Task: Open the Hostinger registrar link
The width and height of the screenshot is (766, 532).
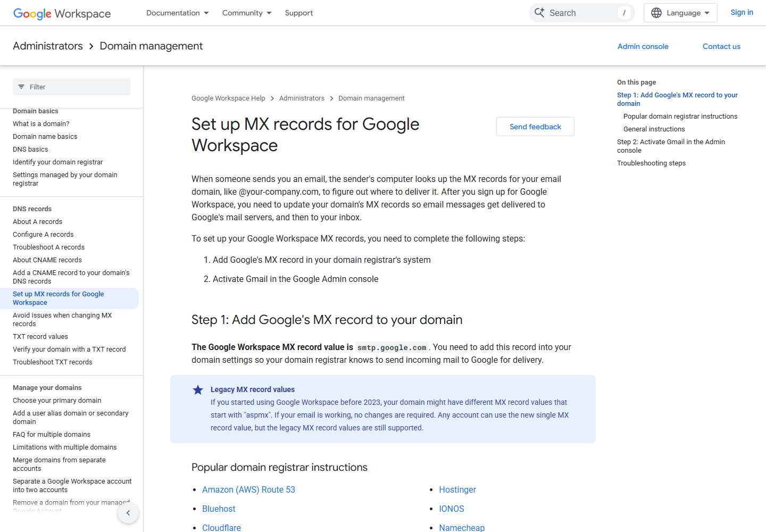Action: [457, 490]
